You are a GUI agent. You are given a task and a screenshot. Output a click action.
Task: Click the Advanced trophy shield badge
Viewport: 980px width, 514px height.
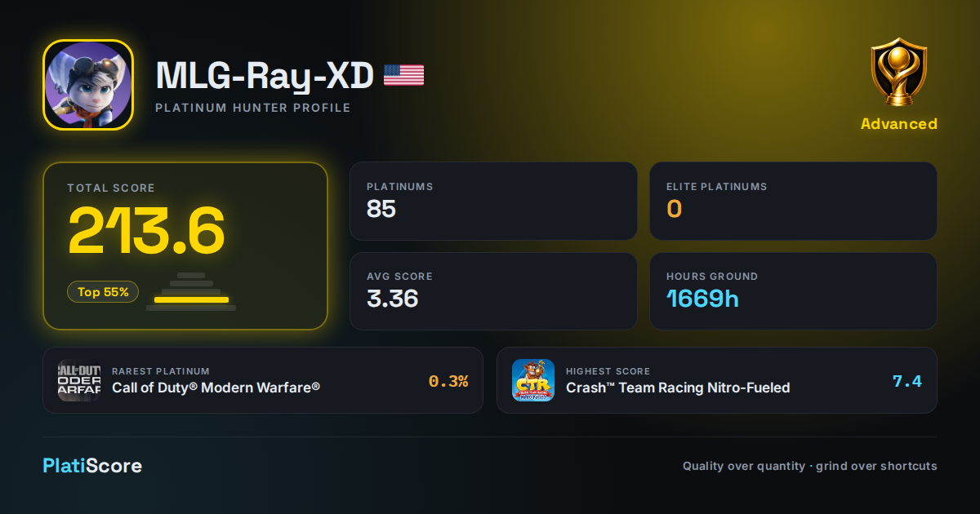(x=898, y=73)
